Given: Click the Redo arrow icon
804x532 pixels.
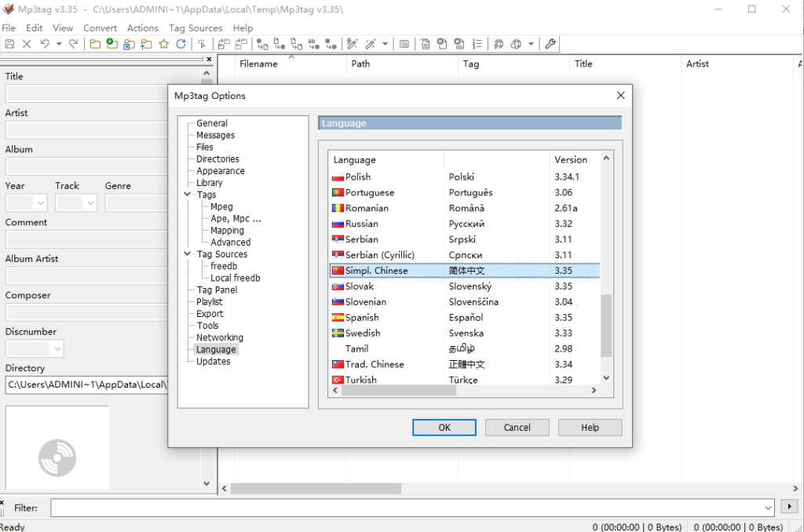Looking at the screenshot, I should (x=73, y=44).
